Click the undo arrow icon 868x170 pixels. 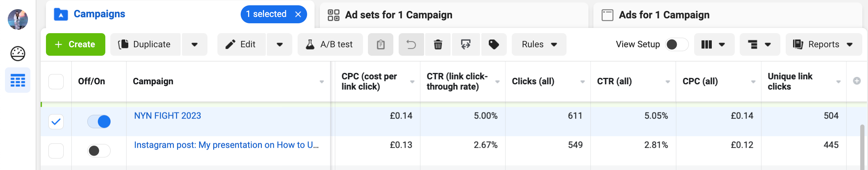[411, 44]
